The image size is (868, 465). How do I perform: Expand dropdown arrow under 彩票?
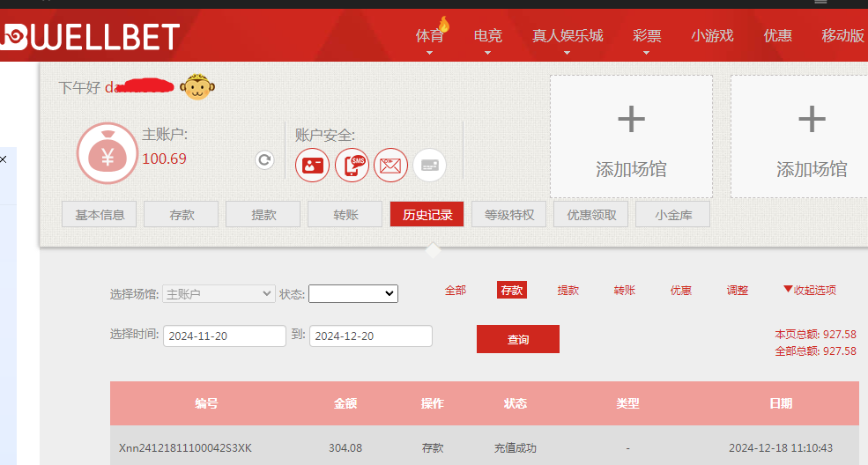(646, 53)
